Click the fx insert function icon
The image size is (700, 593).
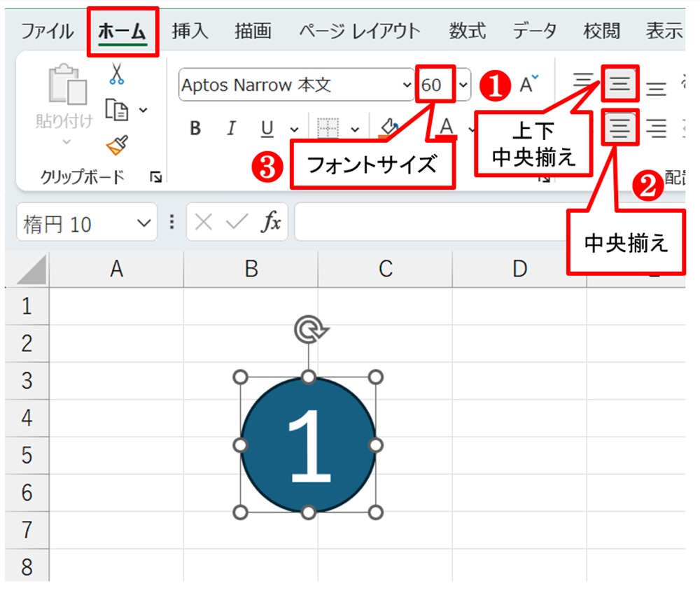pos(271,223)
